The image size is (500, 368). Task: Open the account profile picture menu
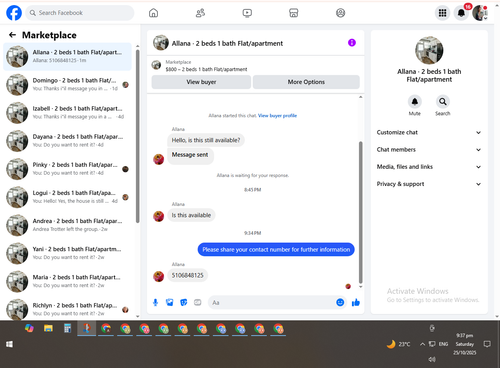pos(480,13)
